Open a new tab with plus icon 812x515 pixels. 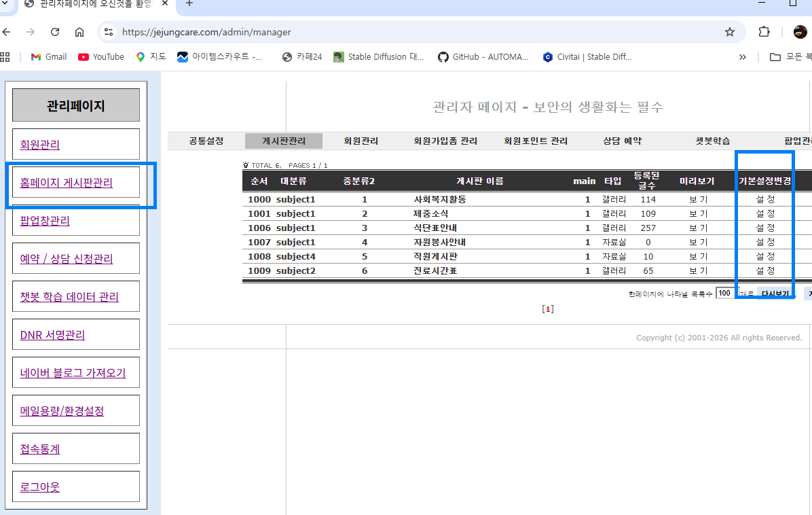189,3
